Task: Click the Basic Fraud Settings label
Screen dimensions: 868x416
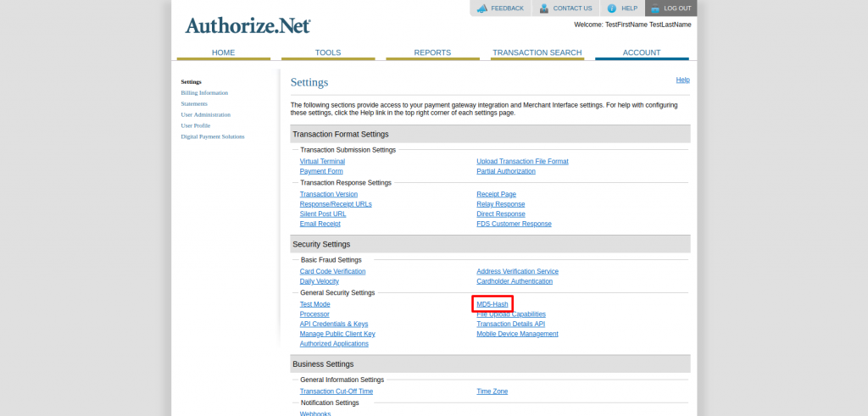Action: (x=331, y=260)
